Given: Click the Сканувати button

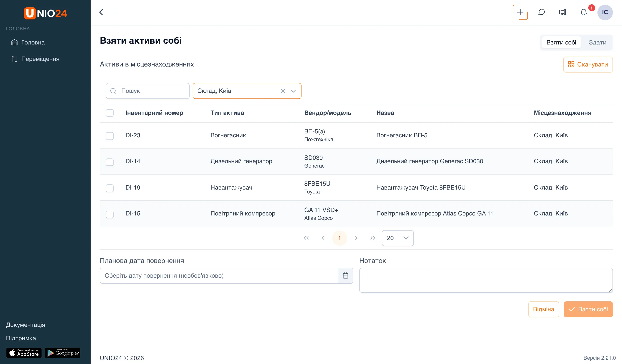Looking at the screenshot, I should (x=588, y=64).
